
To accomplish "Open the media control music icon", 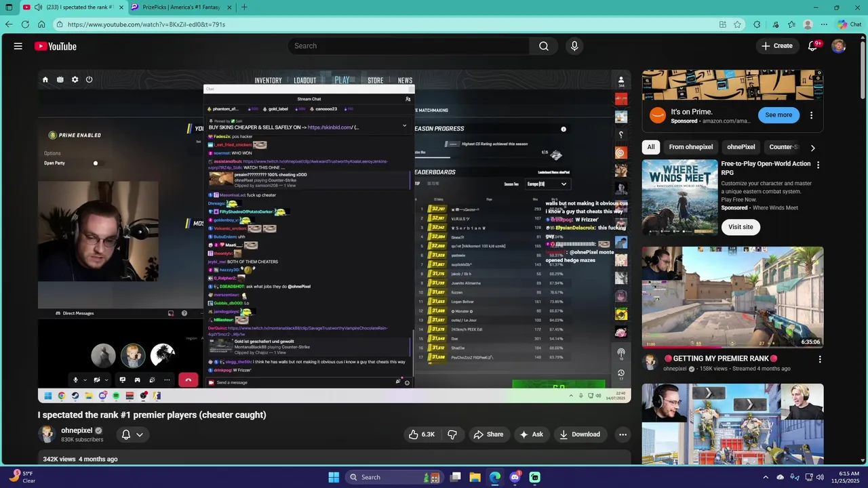I will tap(776, 24).
